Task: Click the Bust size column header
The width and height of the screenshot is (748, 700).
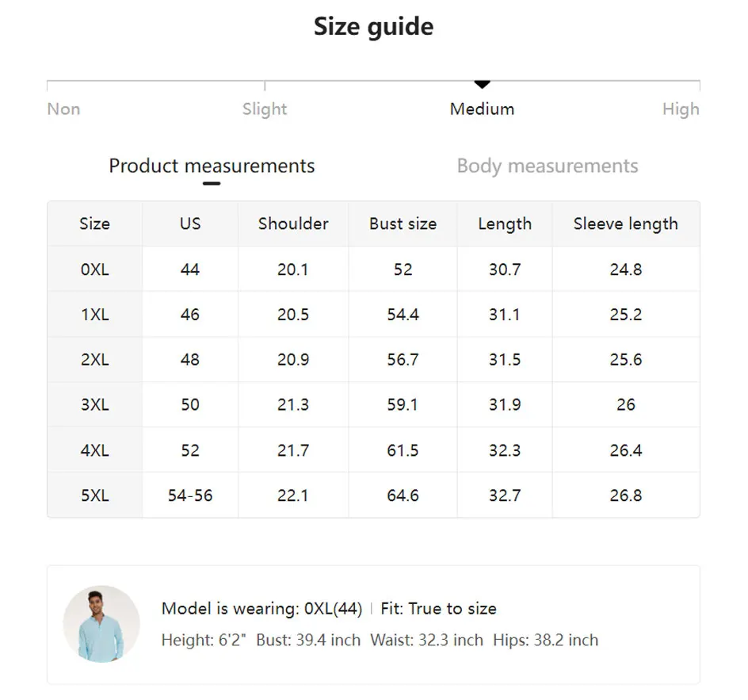Action: pyautogui.click(x=403, y=224)
